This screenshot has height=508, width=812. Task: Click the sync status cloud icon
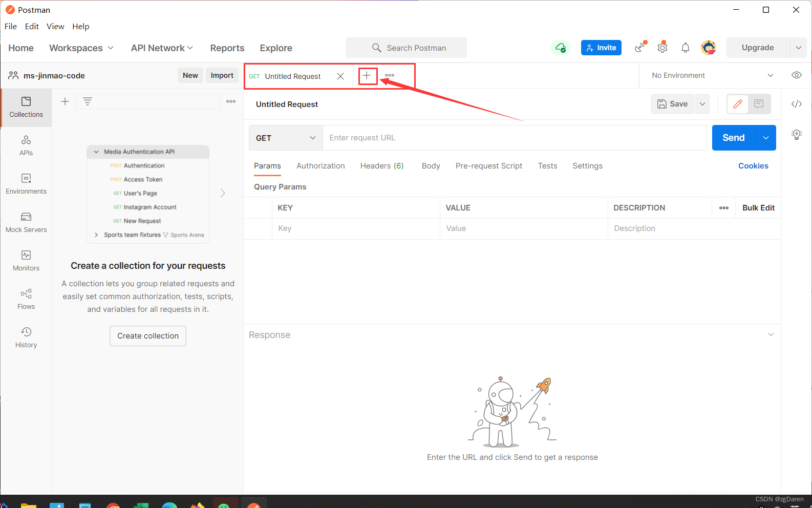[x=561, y=48]
